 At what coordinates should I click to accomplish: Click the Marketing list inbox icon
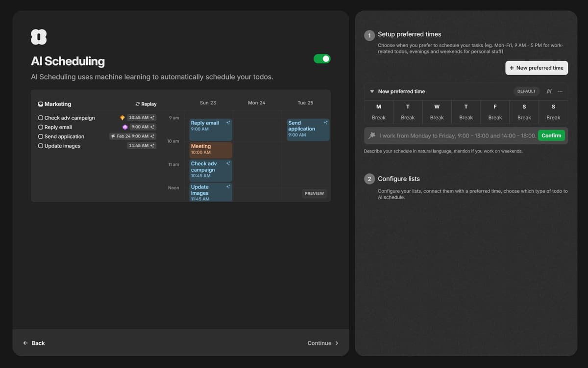click(41, 104)
